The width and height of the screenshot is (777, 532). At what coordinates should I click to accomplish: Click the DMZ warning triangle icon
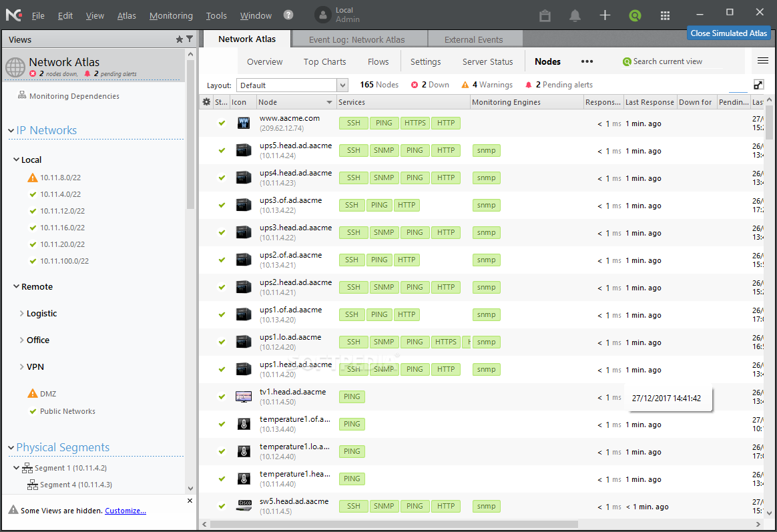tap(33, 393)
